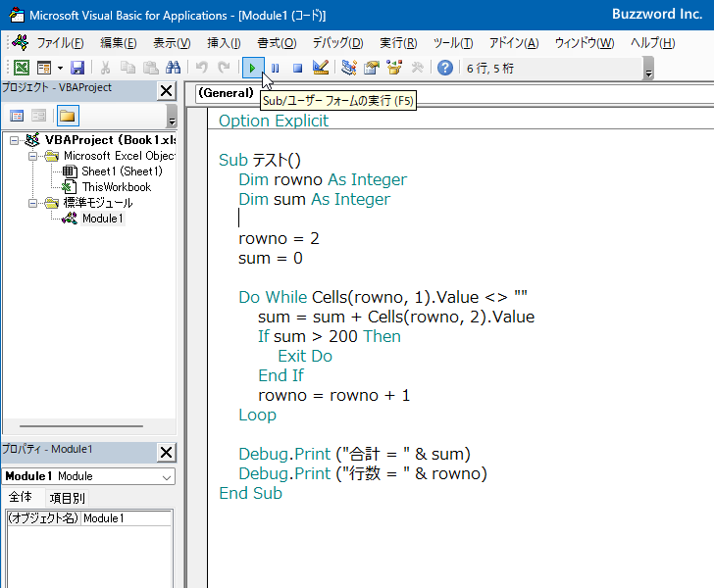This screenshot has height=588, width=714.
Task: Click project tree horizontal scrollbar
Action: coord(81,426)
